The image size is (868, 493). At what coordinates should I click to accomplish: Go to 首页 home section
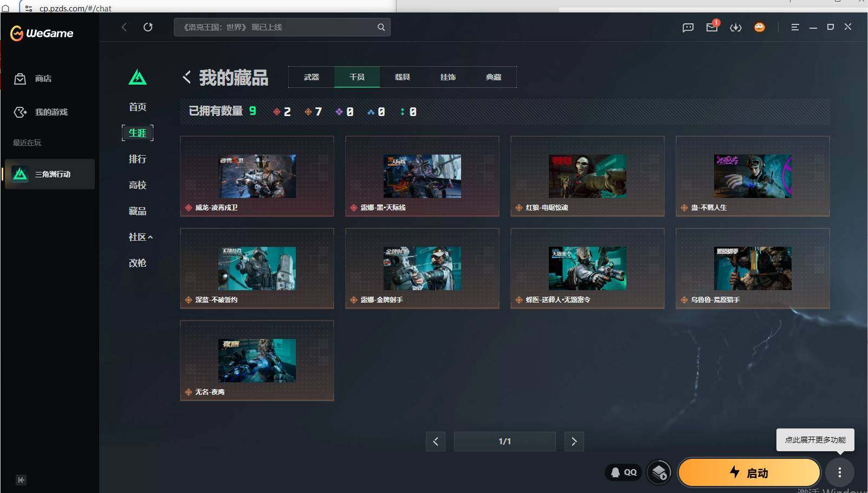138,107
